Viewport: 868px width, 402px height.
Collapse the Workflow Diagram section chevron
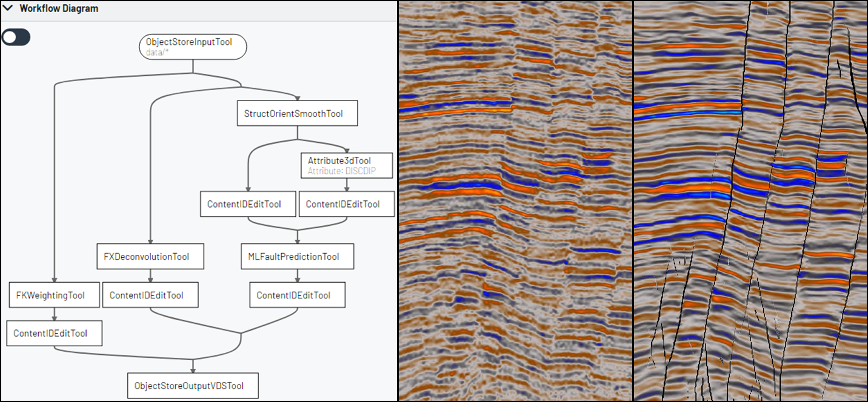(9, 8)
